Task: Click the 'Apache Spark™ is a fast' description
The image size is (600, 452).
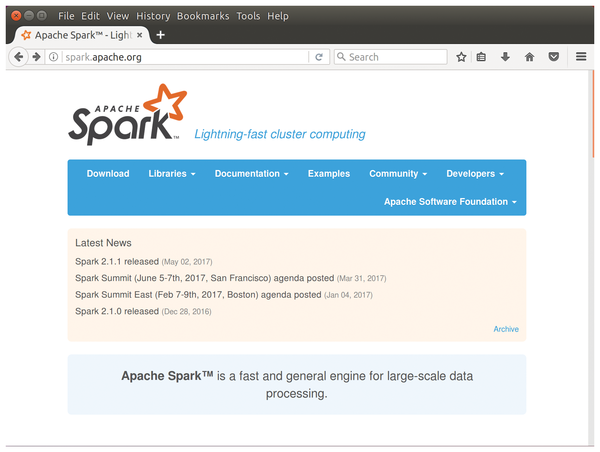Action: point(297,385)
